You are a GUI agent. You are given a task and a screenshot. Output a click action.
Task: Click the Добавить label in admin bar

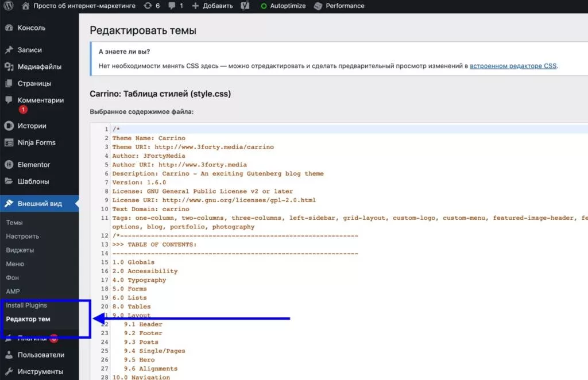pyautogui.click(x=218, y=6)
